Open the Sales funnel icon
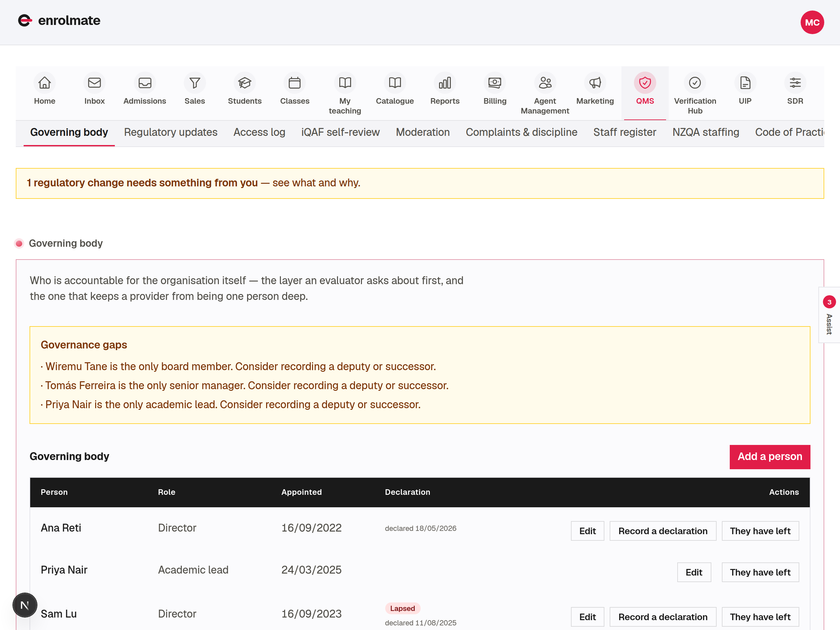The image size is (840, 630). pos(195,82)
